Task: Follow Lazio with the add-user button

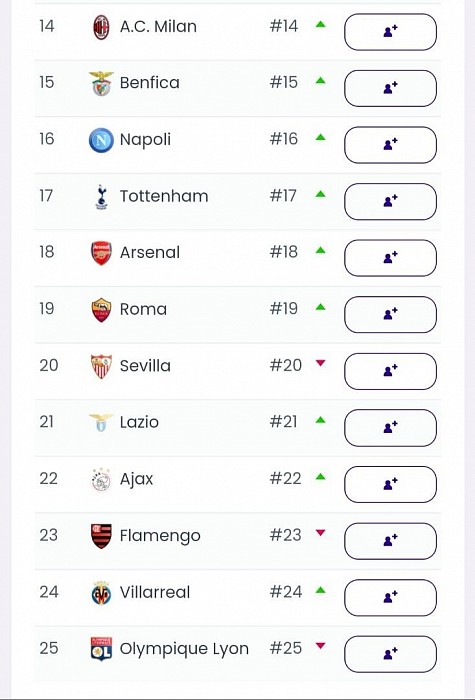Action: tap(390, 428)
